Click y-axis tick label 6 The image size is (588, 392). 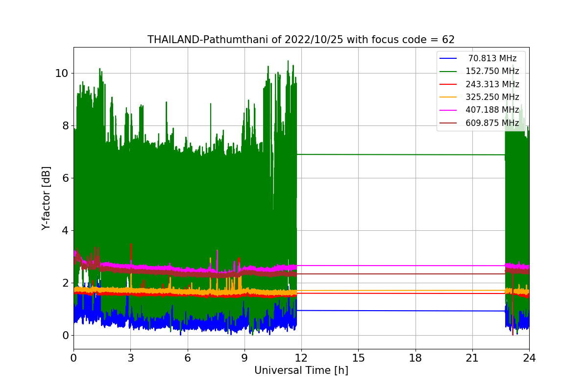coord(65,178)
